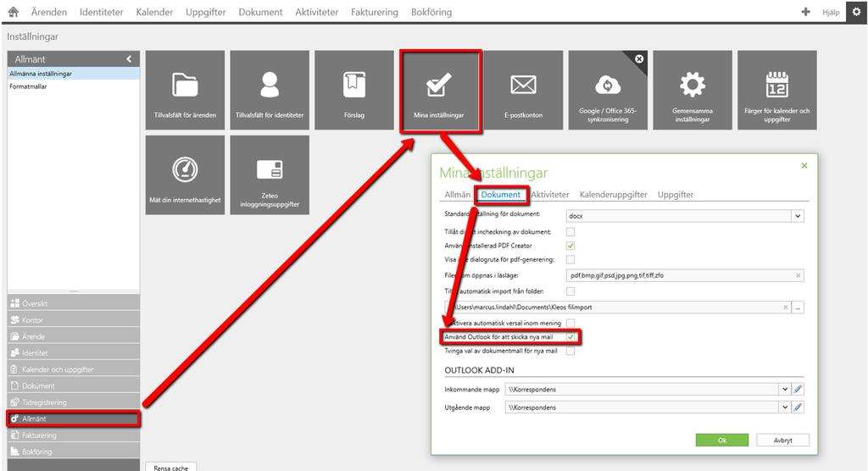Open Tidregistrering section in sidebar

tap(73, 402)
